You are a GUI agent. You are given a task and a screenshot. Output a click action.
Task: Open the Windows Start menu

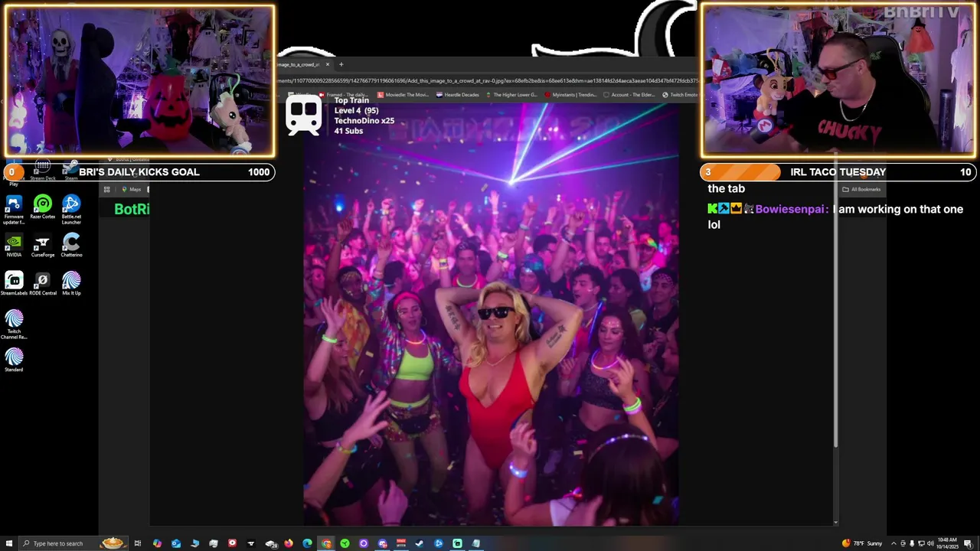[x=8, y=543]
